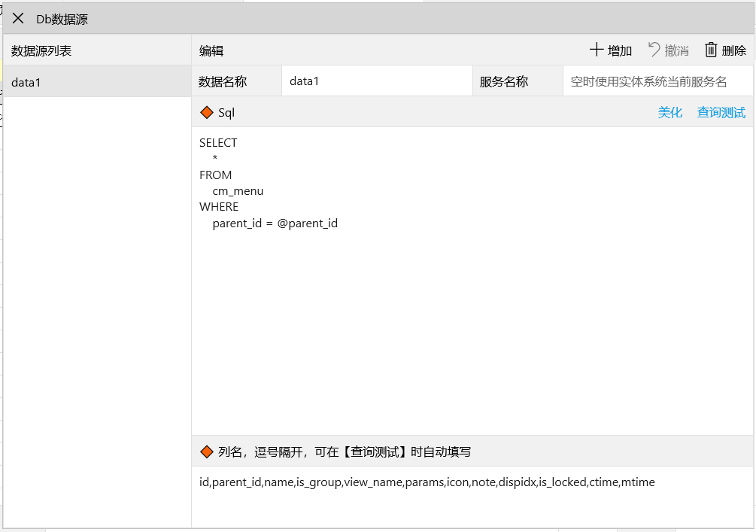Viewport: 756px width, 532px height.
Task: Select data1 in the 数据源列表 list
Action: [97, 81]
